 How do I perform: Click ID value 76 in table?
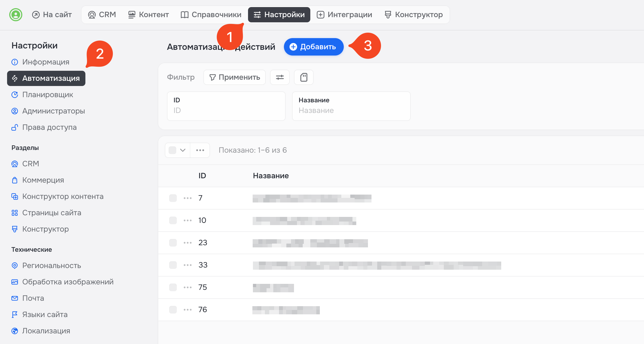click(203, 310)
